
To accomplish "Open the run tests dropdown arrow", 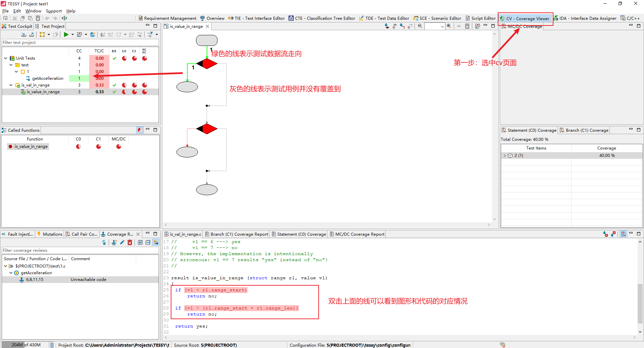I will (72, 35).
